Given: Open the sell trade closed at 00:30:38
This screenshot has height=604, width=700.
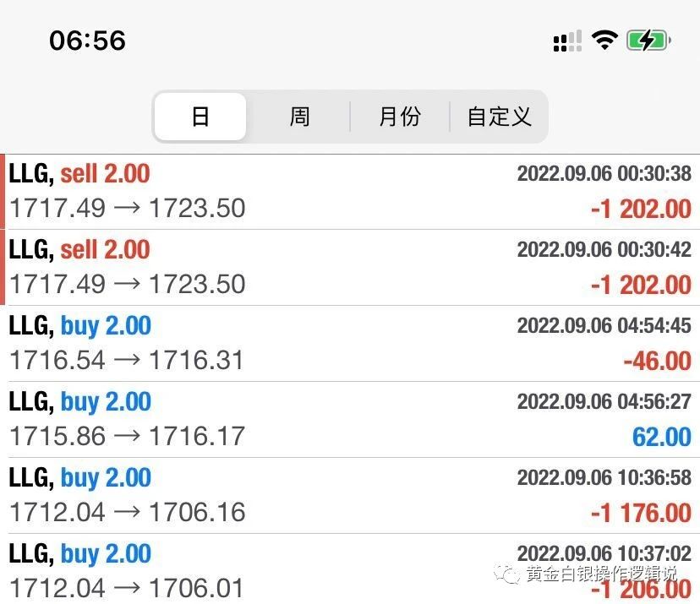Looking at the screenshot, I should tap(350, 192).
